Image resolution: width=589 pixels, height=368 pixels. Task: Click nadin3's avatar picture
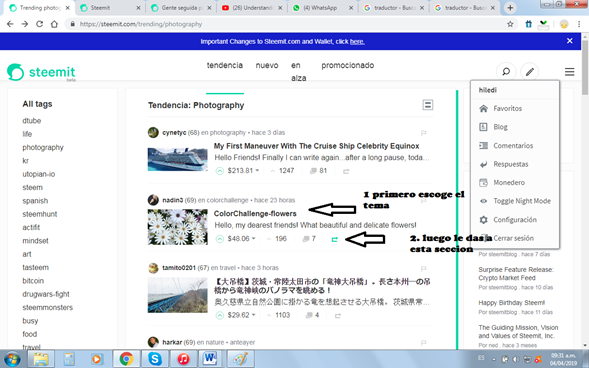tap(153, 200)
